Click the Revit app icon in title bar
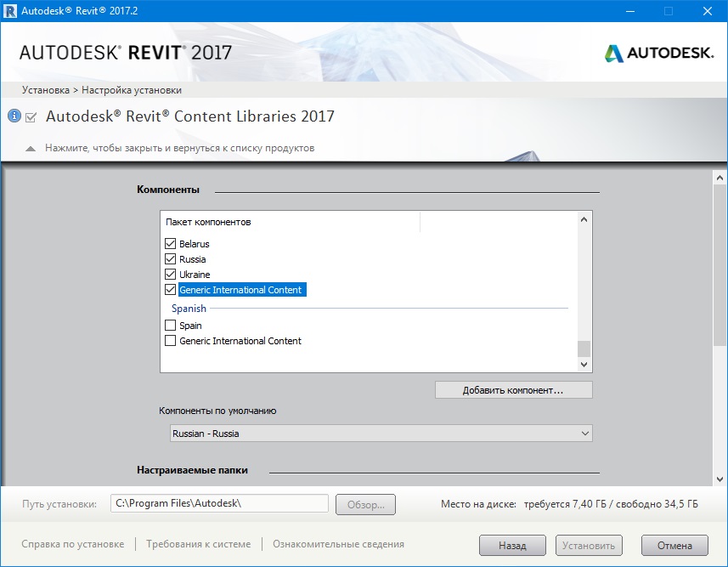The height and width of the screenshot is (567, 728). click(x=11, y=11)
